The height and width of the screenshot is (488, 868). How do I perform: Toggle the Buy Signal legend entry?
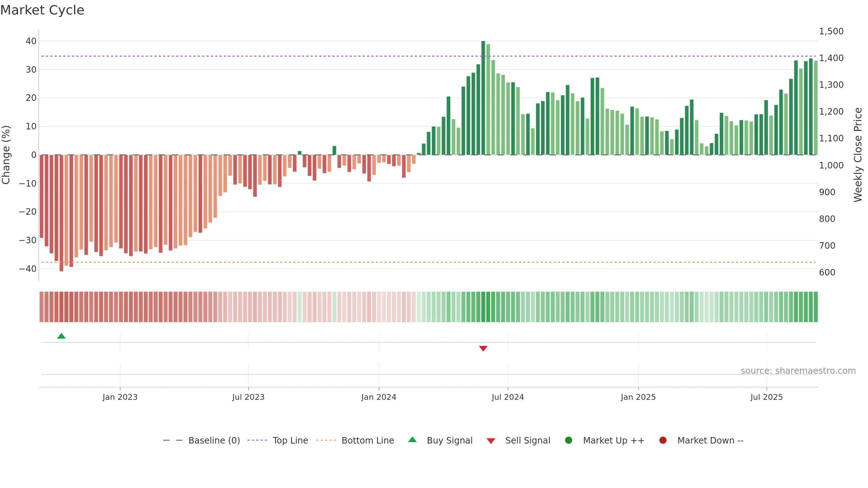440,440
